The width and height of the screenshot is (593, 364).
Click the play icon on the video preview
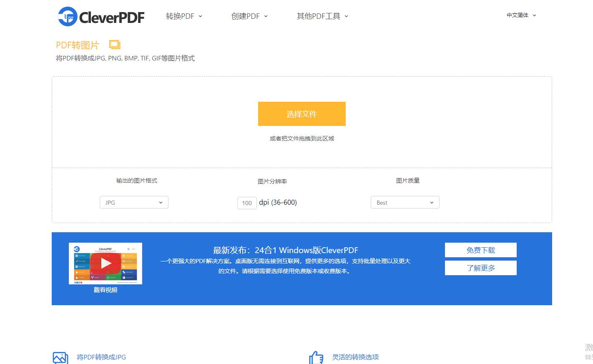106,263
